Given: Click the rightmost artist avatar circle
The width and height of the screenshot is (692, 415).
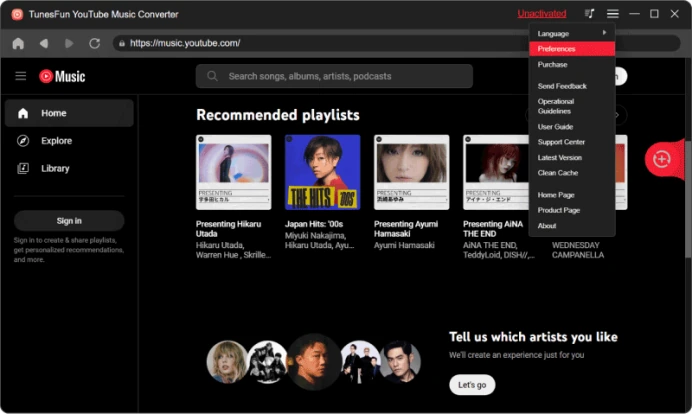Looking at the screenshot, I should pos(401,362).
